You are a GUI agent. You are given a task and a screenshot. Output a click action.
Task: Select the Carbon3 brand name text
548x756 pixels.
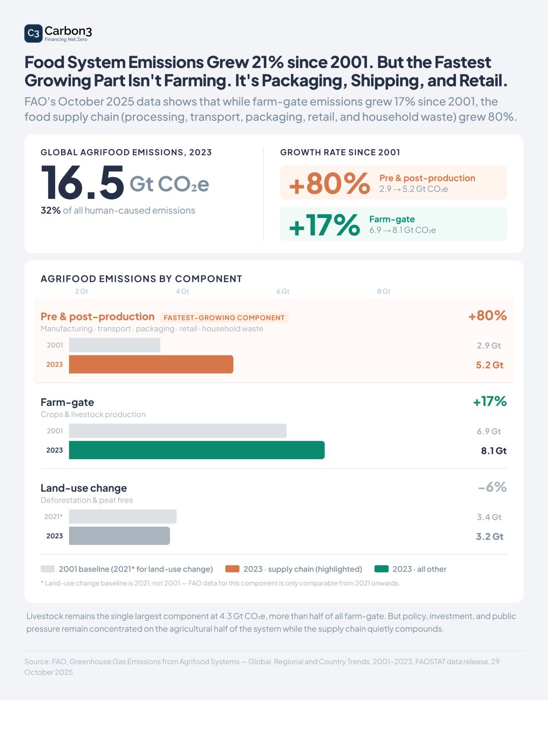[x=68, y=31]
